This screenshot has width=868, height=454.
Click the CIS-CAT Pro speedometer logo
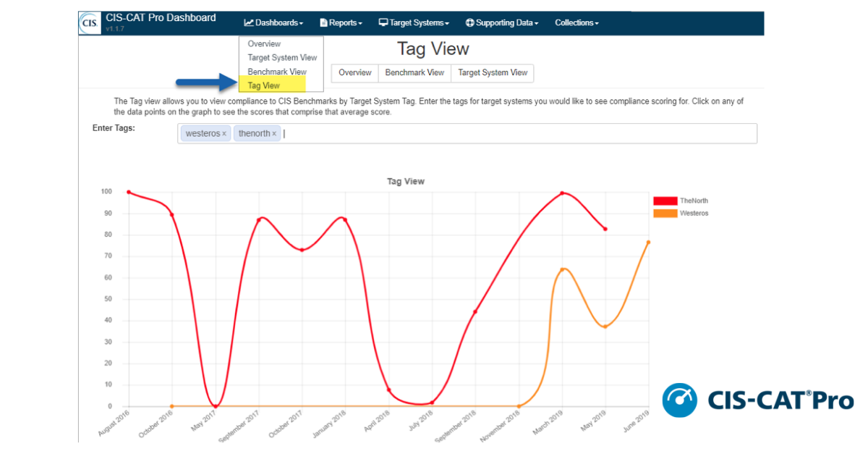click(678, 398)
